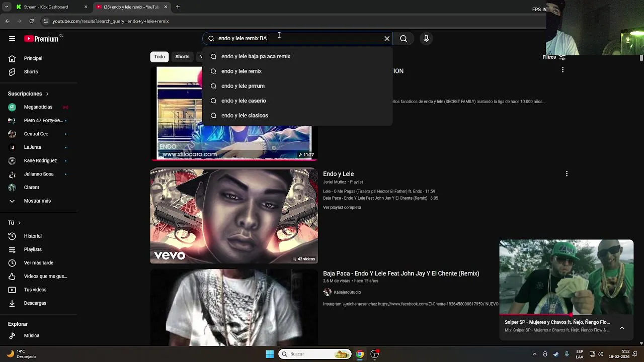The image size is (644, 362).
Task: Seek on the miniplayer red progress bar
Action: coord(567,315)
